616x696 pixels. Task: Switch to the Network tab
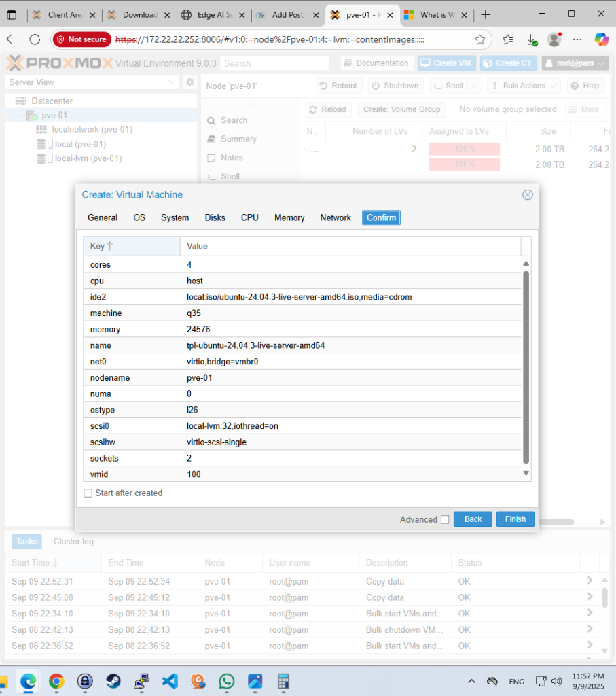(x=336, y=217)
